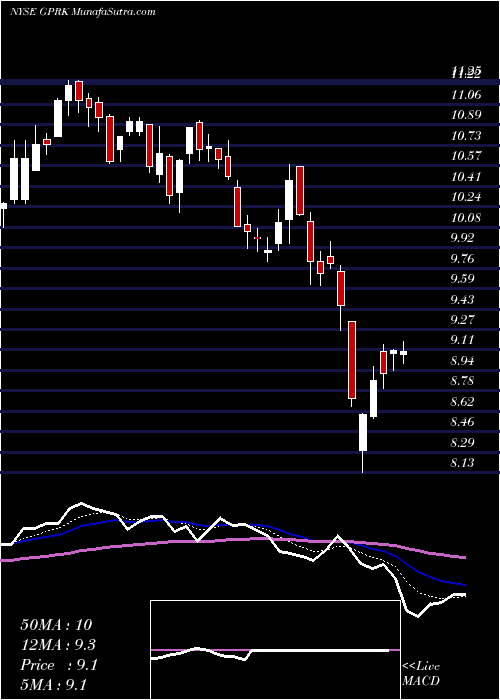
Task: Select the 9.59 price level label
Action: pos(462,279)
